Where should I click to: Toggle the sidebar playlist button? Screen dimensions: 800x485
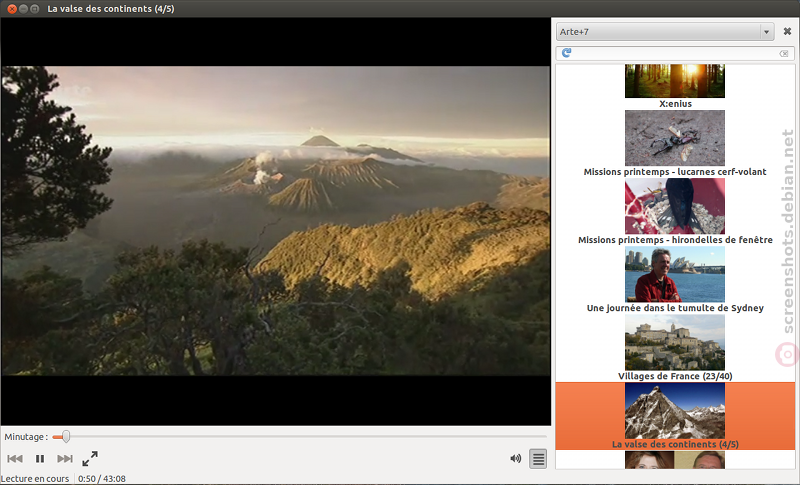point(538,458)
